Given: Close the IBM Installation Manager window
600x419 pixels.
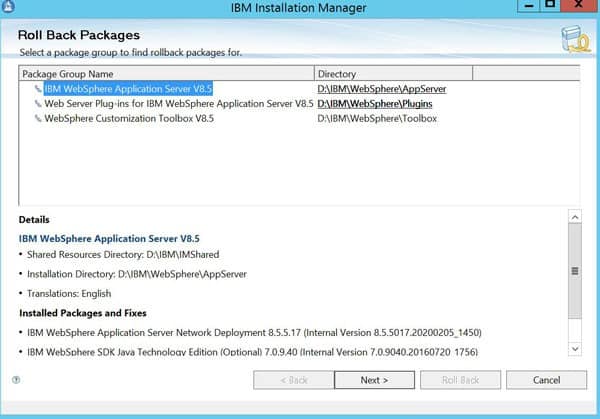Looking at the screenshot, I should 579,5.
